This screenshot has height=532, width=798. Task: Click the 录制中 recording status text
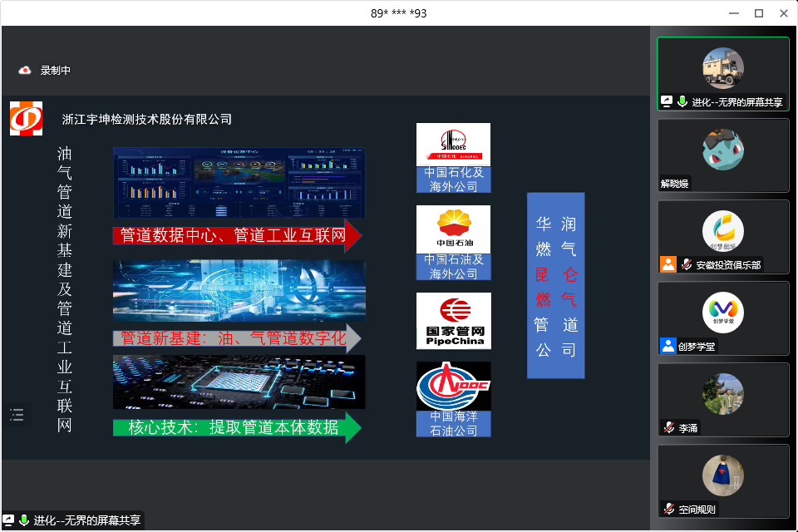pos(56,71)
